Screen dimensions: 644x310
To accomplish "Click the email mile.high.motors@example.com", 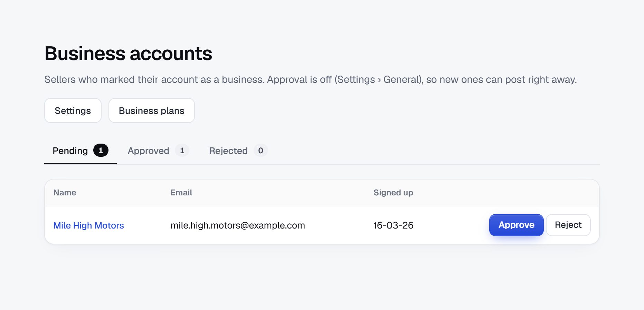I will click(x=238, y=225).
